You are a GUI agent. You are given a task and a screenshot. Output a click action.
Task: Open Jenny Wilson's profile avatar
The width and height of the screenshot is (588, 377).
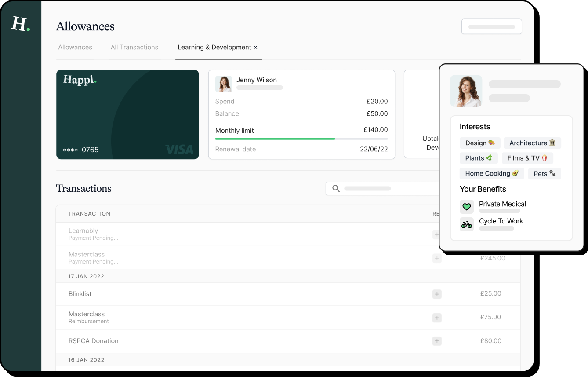click(x=224, y=84)
